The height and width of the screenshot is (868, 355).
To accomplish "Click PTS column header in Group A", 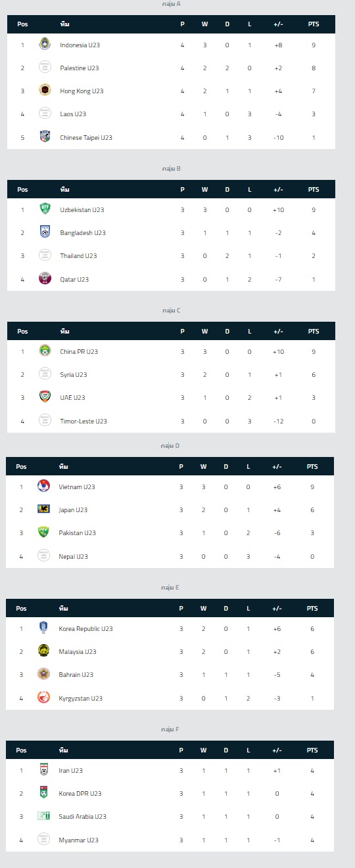I will click(x=314, y=24).
